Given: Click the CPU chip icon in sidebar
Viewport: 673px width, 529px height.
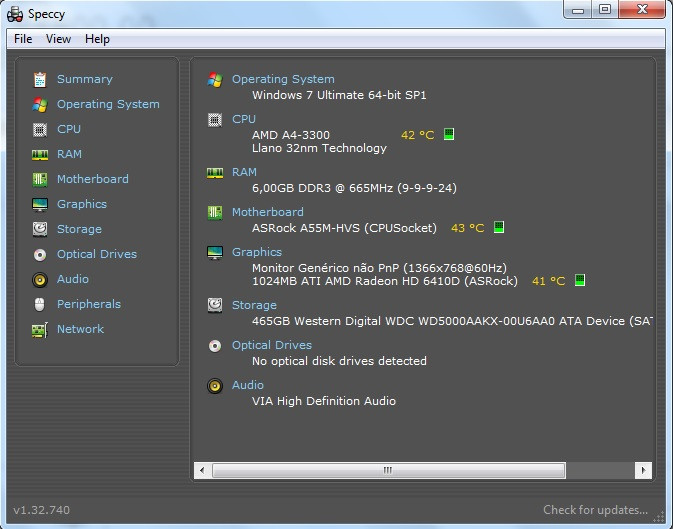Looking at the screenshot, I should click(40, 129).
